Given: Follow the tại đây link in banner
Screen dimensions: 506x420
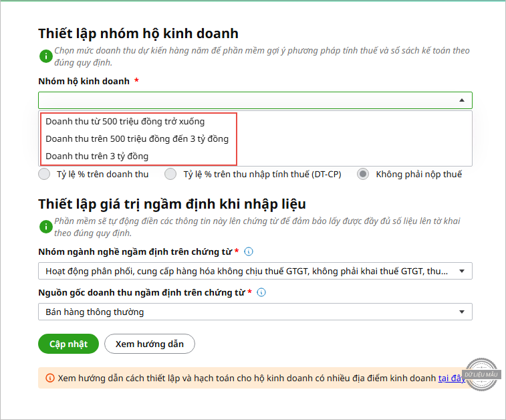Looking at the screenshot, I should 451,378.
